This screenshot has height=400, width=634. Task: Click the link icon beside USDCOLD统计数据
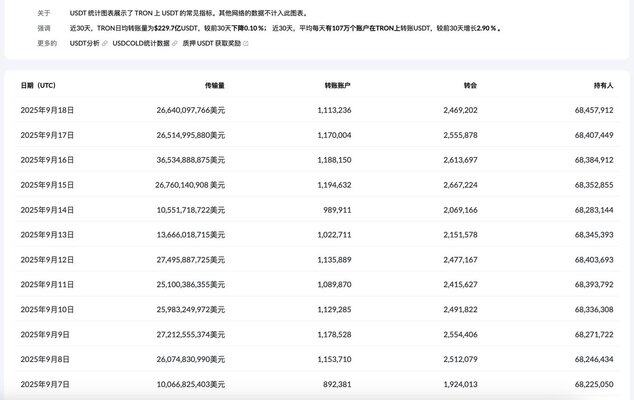pos(175,43)
